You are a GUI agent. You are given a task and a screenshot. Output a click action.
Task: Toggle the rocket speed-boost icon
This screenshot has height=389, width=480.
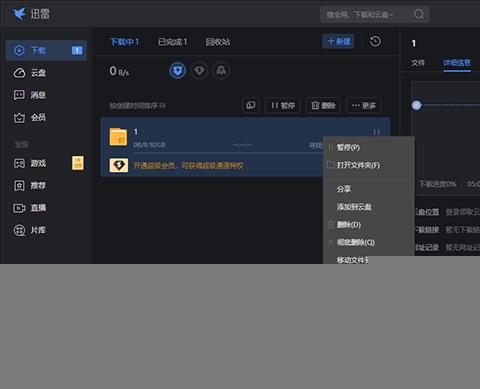pos(221,71)
